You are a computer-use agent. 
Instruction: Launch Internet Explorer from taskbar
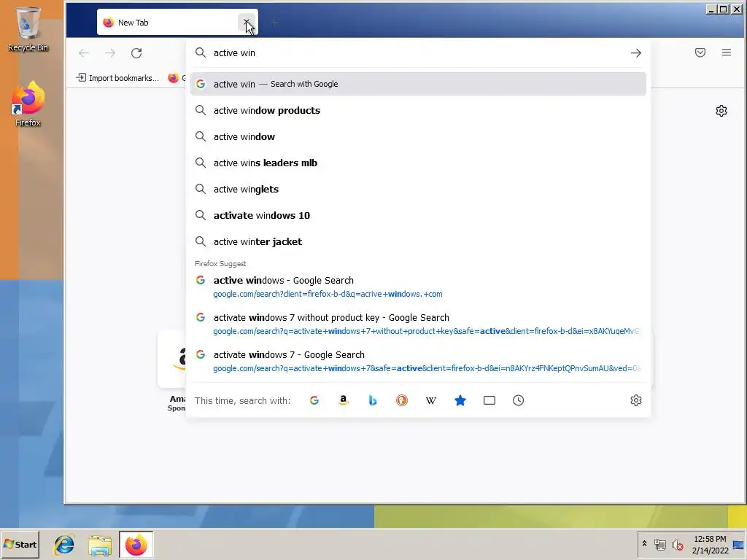click(x=64, y=545)
